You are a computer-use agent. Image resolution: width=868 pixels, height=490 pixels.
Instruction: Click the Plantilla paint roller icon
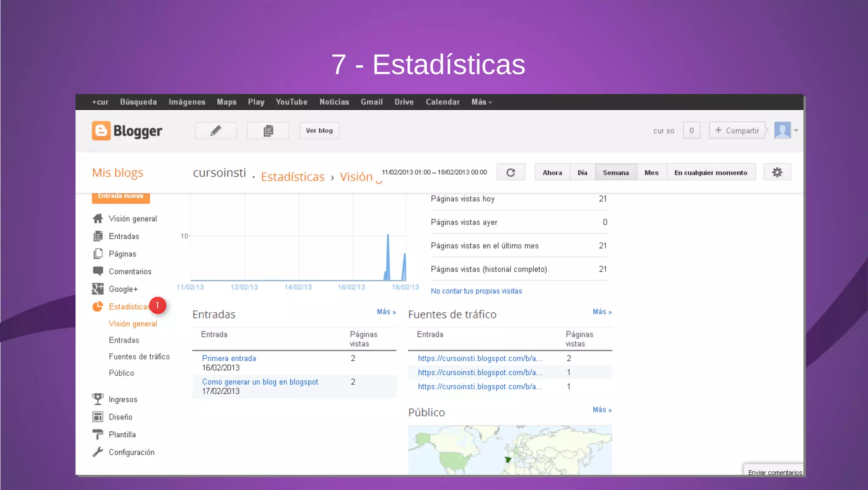98,434
